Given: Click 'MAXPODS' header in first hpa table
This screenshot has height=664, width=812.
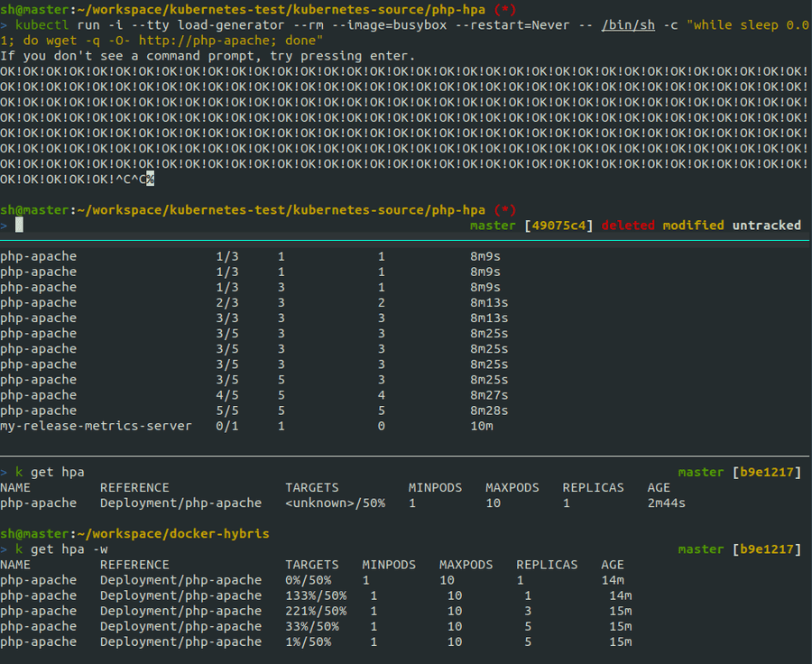Looking at the screenshot, I should coord(512,488).
